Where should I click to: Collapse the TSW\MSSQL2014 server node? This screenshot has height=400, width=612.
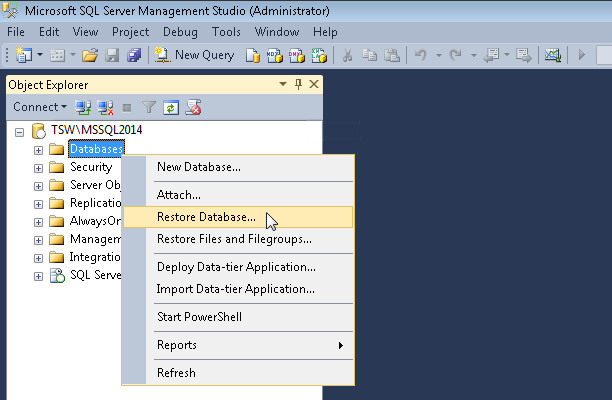20,132
